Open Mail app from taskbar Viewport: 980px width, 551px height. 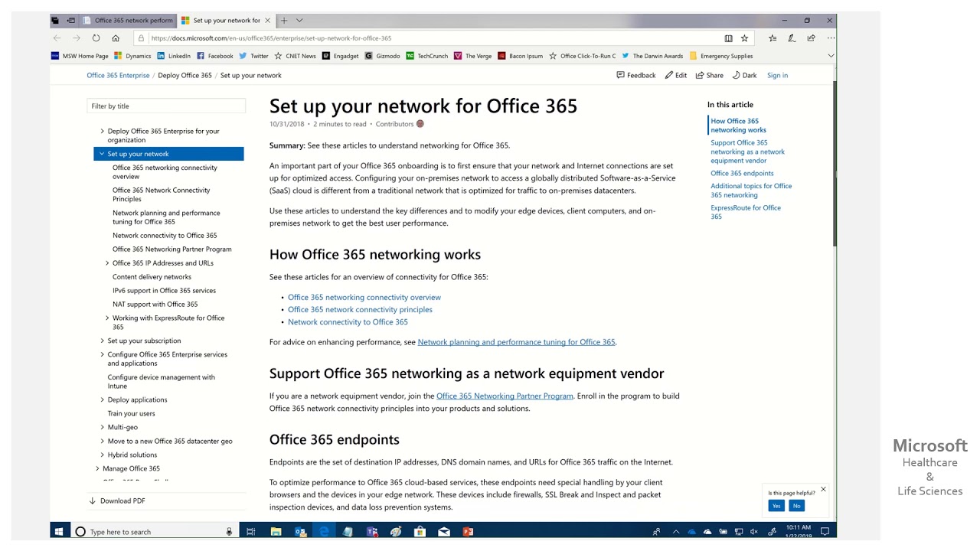coord(444,531)
